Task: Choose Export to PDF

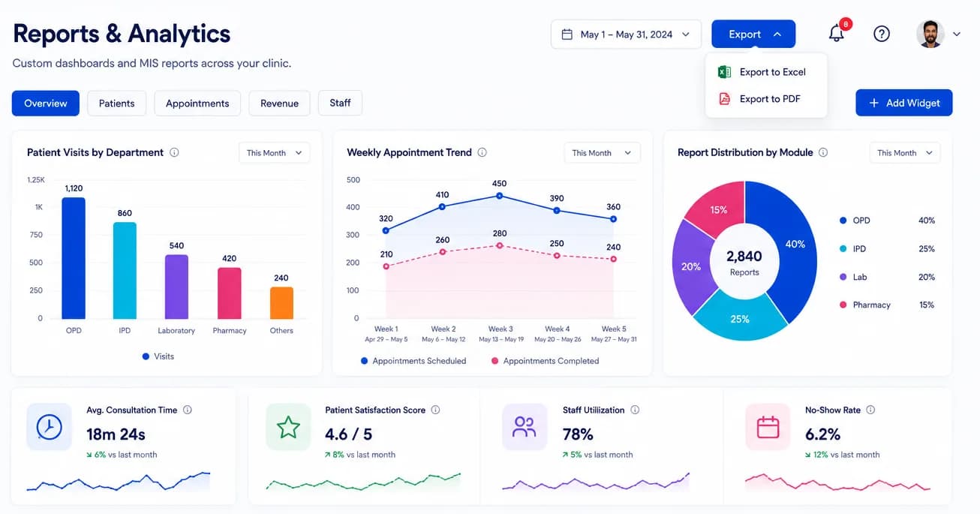Action: click(x=765, y=98)
